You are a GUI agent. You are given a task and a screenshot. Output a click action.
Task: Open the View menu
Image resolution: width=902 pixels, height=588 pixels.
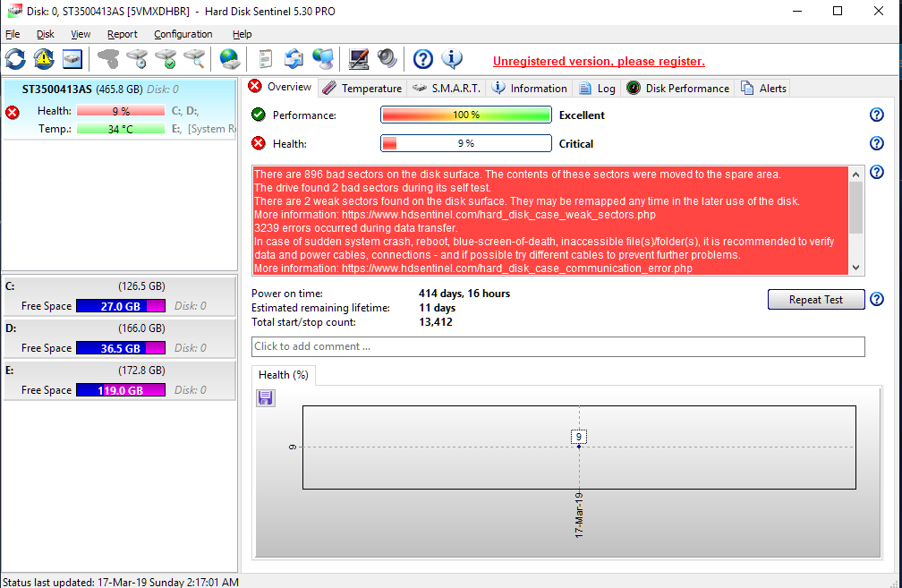[81, 35]
